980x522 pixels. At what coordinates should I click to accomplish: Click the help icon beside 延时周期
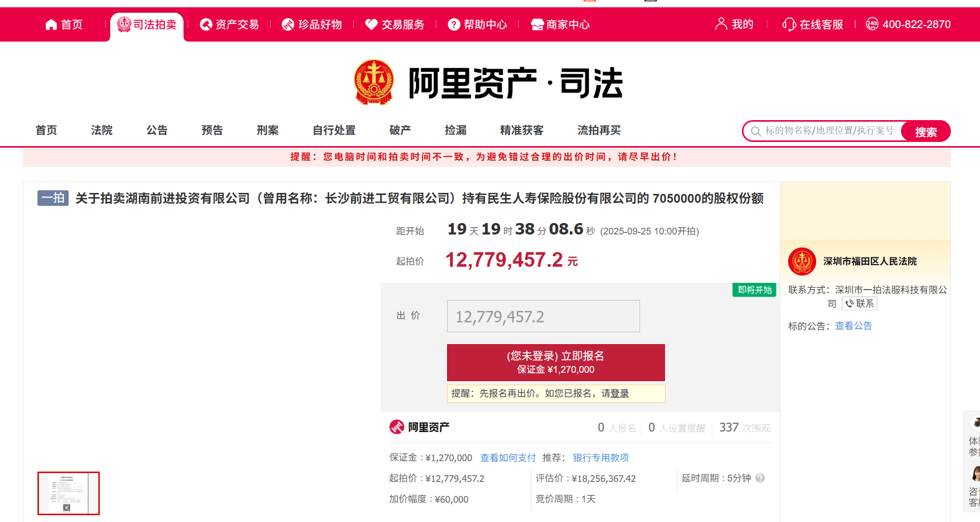760,478
